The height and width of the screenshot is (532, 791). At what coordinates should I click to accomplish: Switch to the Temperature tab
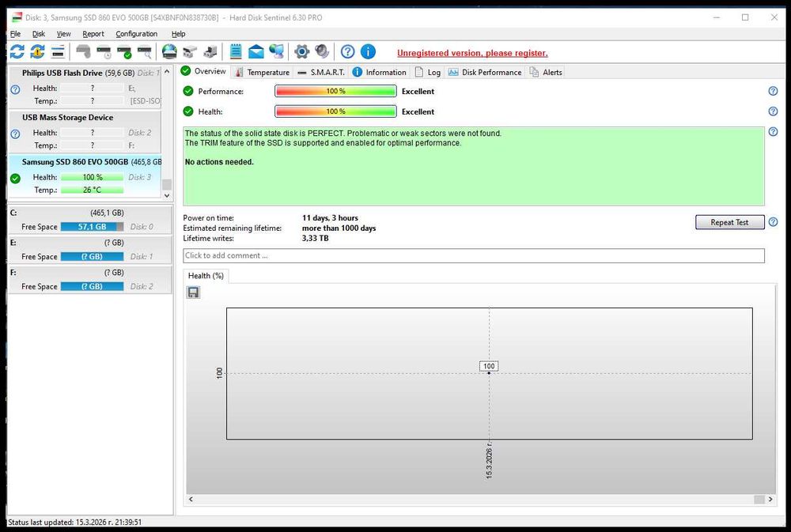[263, 72]
